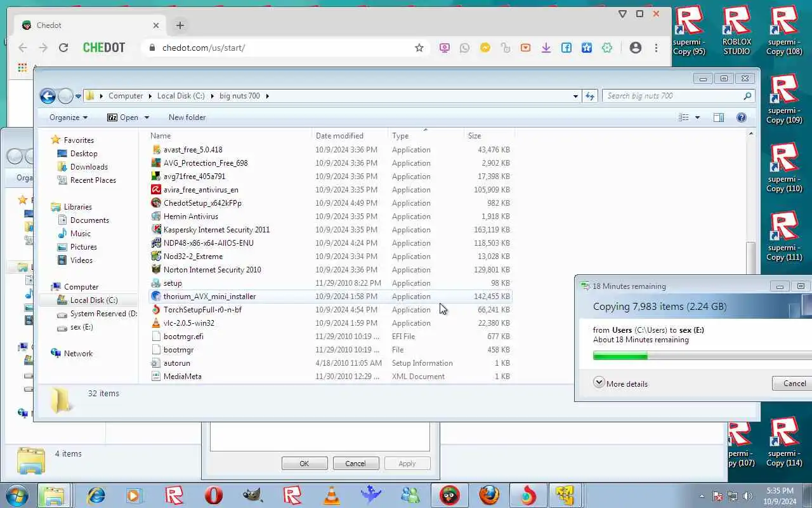Click the Search big nuts 700 field
This screenshot has width=812, height=508.
coord(678,96)
